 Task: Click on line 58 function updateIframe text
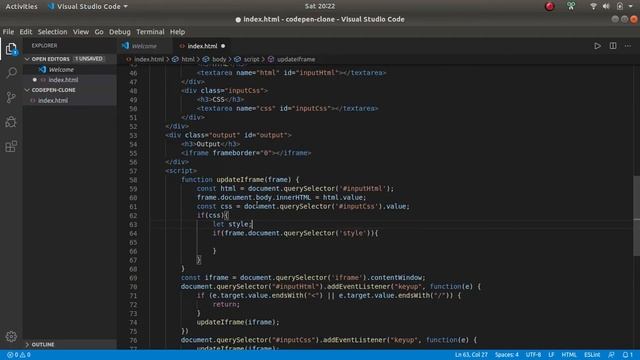240,180
